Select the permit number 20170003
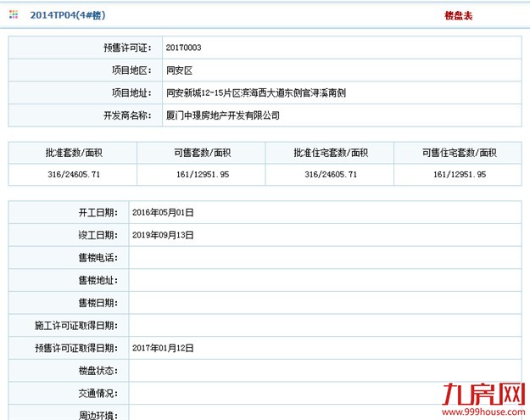The width and height of the screenshot is (530, 420). click(183, 48)
